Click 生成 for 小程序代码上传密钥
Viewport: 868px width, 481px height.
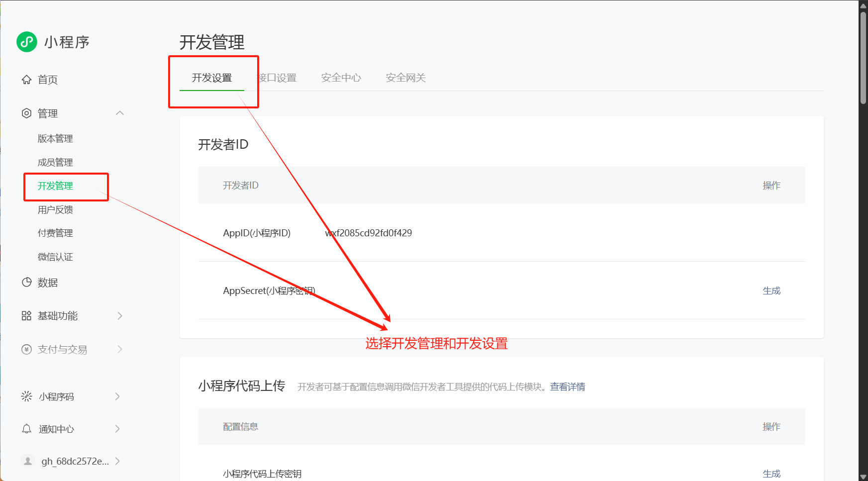pyautogui.click(x=772, y=474)
